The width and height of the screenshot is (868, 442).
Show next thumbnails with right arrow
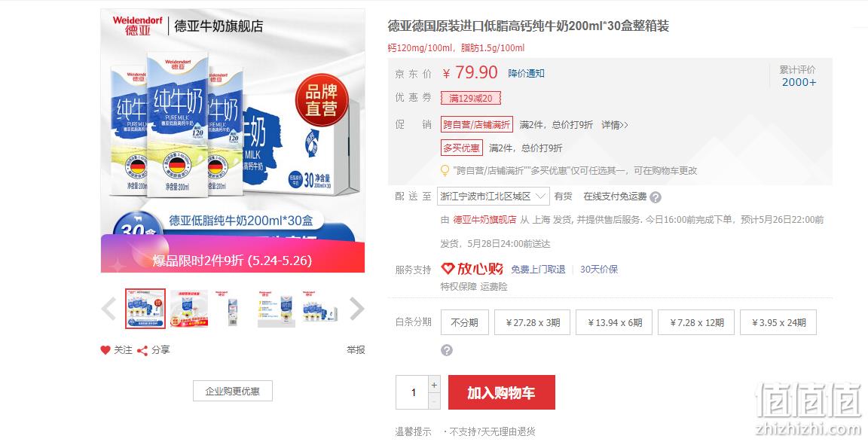tap(357, 309)
